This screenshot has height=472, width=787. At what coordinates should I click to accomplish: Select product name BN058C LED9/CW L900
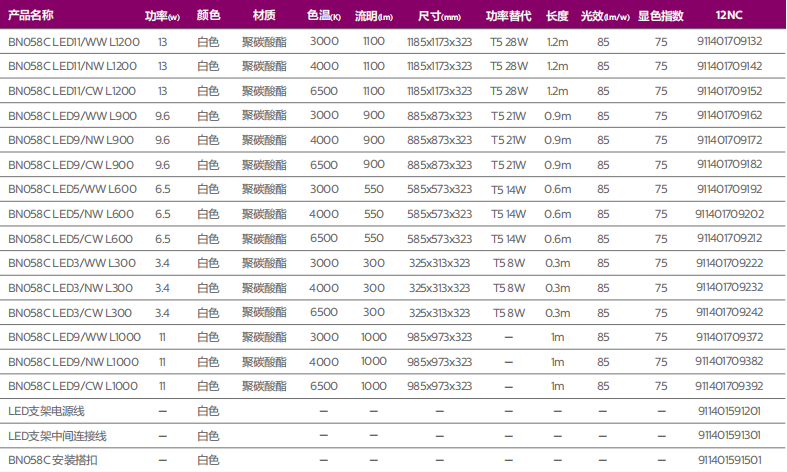point(71,165)
